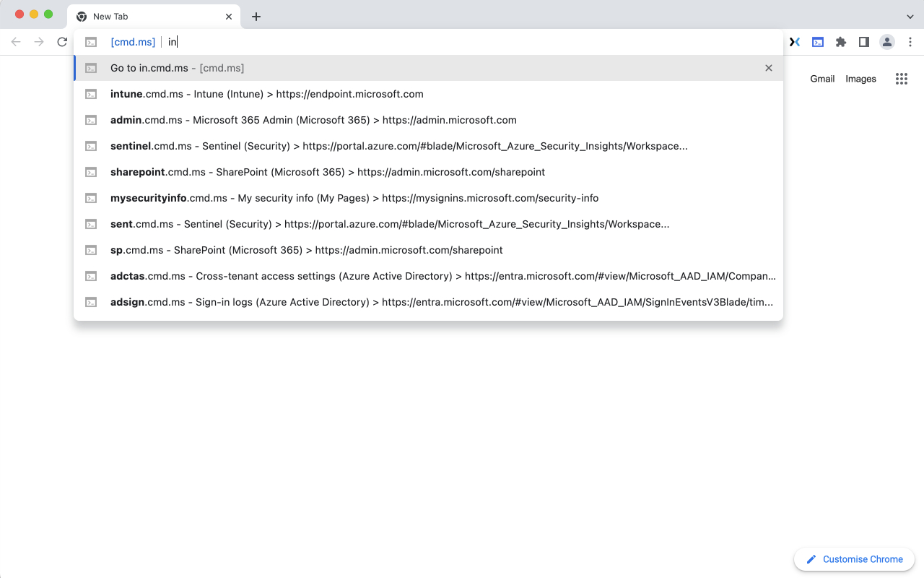The image size is (924, 578).
Task: Open the Gmail link
Action: 821,79
